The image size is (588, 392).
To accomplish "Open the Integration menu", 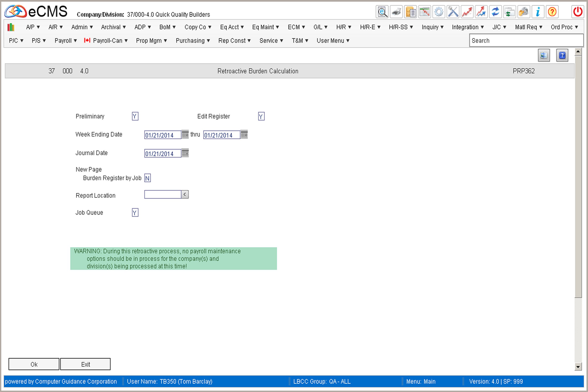I will pos(468,27).
